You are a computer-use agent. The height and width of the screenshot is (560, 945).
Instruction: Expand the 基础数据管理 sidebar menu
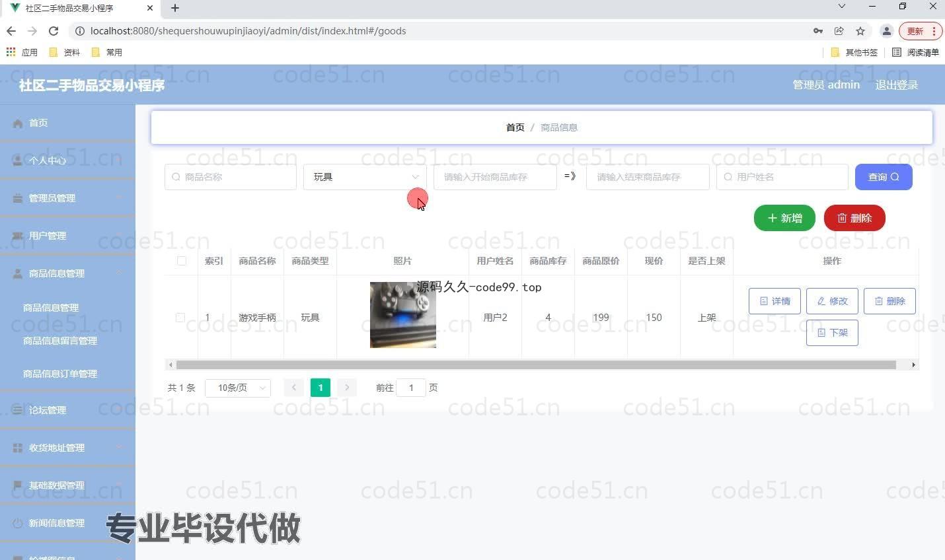[67, 485]
